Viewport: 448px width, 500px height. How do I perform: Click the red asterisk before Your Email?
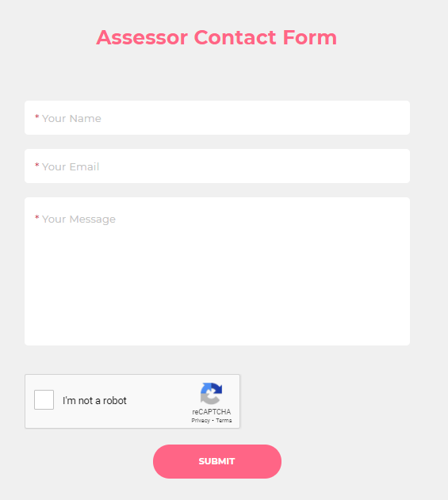click(x=36, y=165)
